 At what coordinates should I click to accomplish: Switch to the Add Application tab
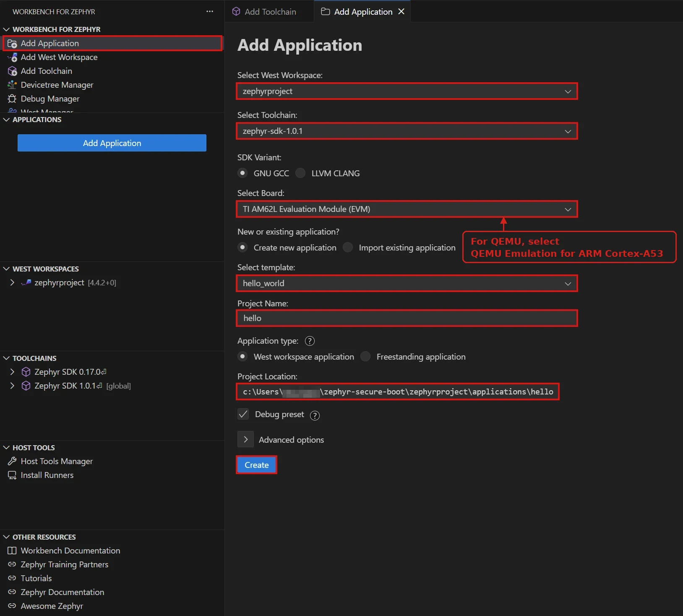(362, 12)
